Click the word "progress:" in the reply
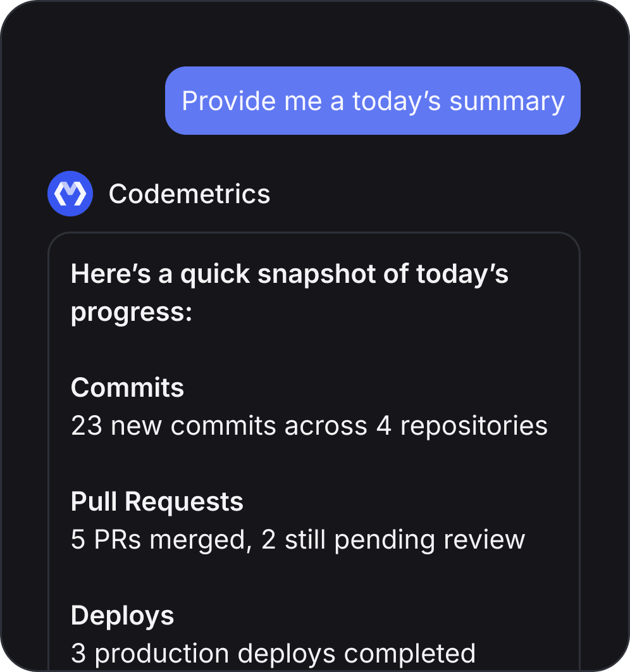This screenshot has width=630, height=672. click(x=131, y=311)
